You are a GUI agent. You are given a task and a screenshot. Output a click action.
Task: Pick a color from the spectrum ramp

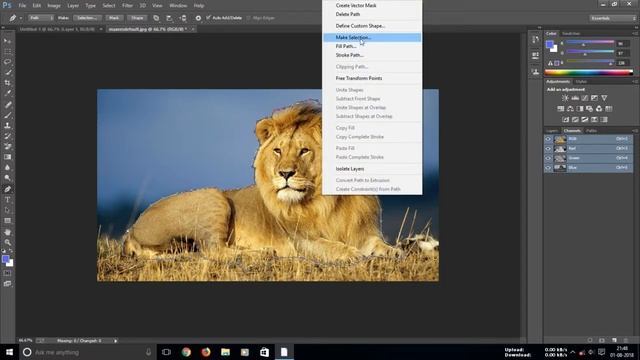589,73
